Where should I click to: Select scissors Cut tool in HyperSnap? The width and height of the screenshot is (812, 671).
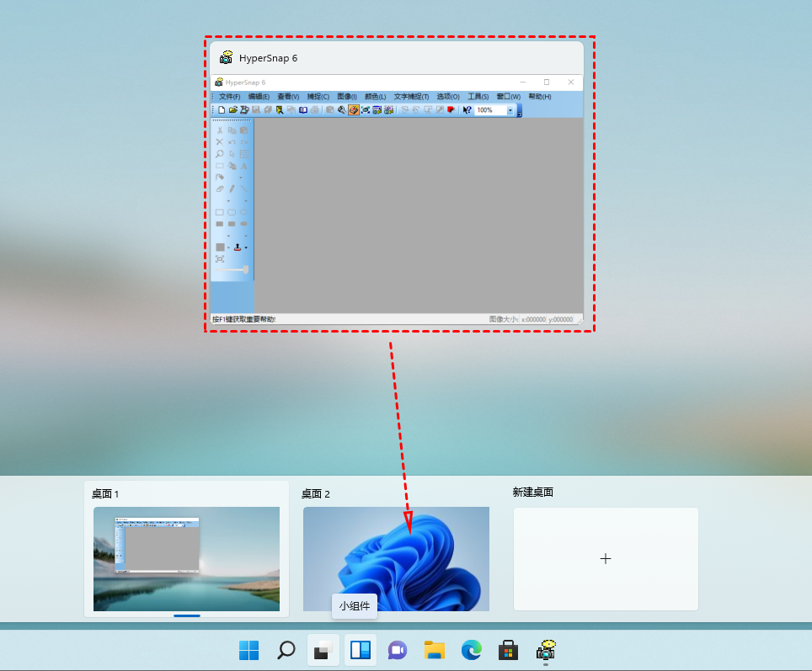220,130
